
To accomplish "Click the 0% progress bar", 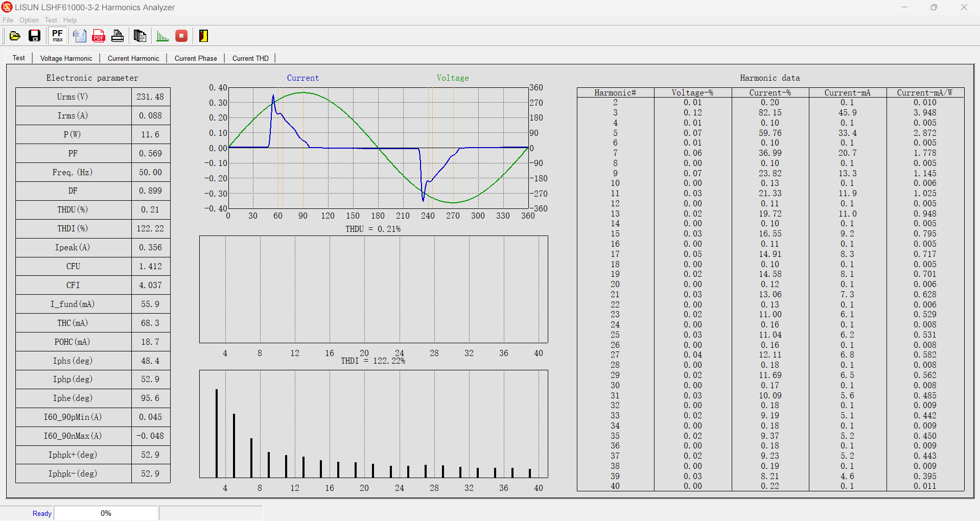I will [106, 513].
